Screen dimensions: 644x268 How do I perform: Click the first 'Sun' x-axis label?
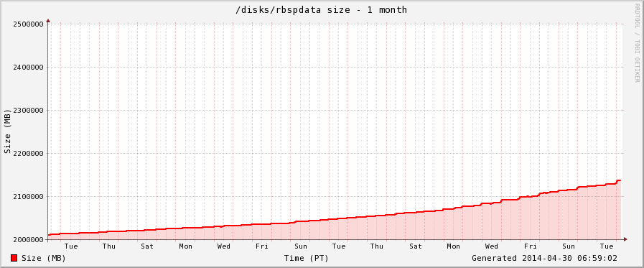[301, 246]
